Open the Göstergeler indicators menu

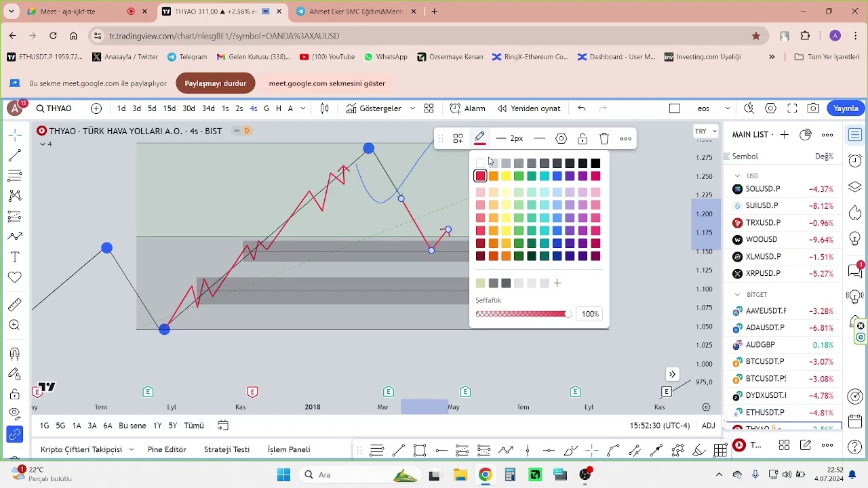click(x=374, y=108)
